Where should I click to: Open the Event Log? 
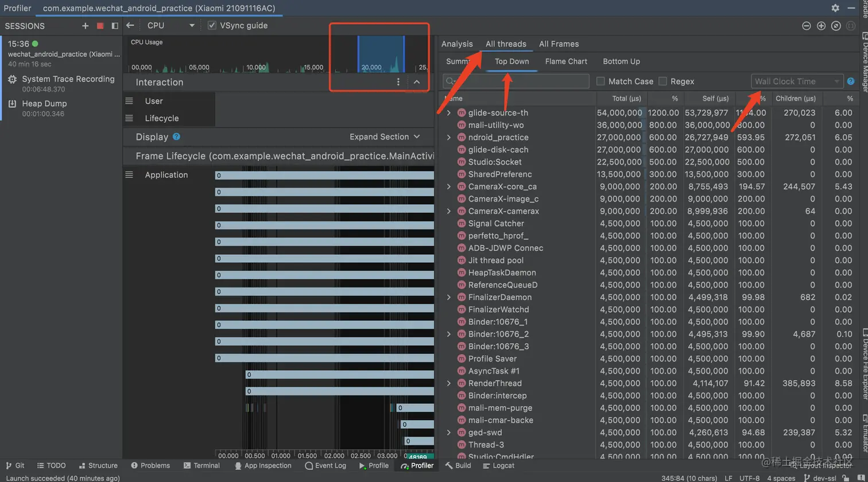point(325,465)
